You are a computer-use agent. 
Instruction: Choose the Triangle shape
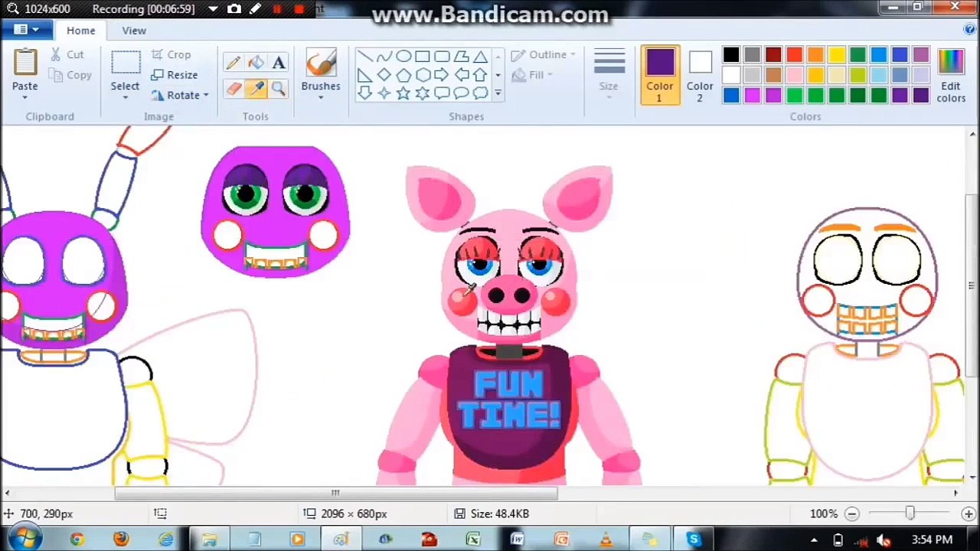click(479, 57)
